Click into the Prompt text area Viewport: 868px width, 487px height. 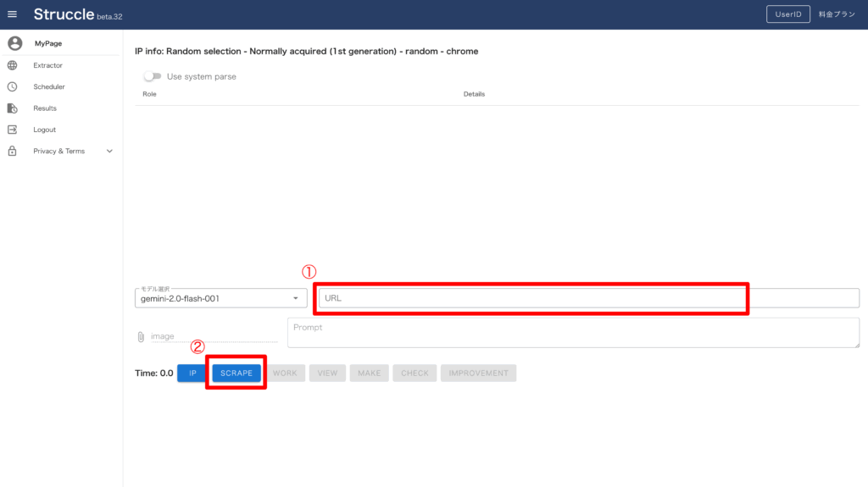[572, 332]
